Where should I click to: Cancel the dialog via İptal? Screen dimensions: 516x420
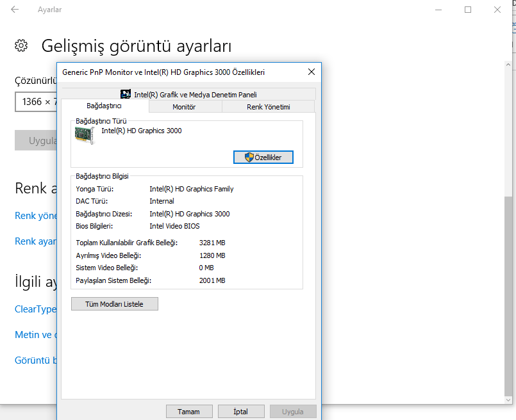click(241, 411)
